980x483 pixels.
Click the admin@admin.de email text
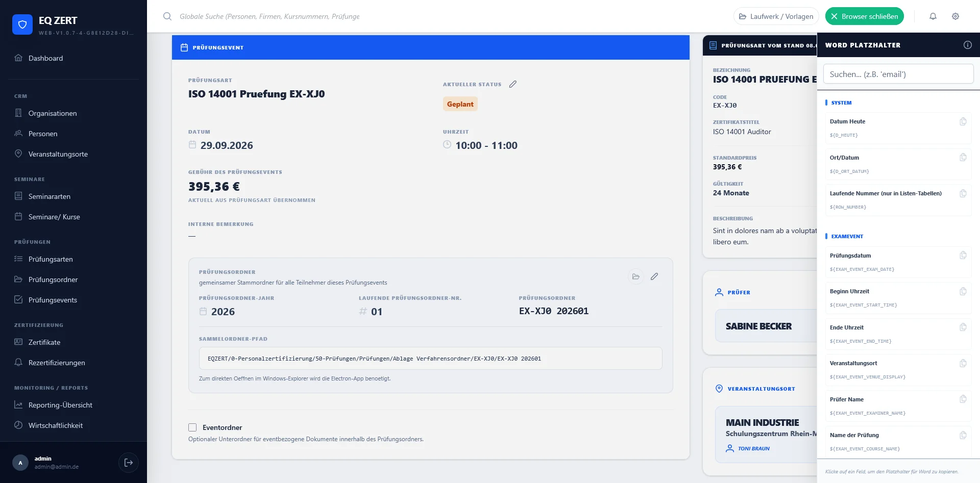click(57, 467)
